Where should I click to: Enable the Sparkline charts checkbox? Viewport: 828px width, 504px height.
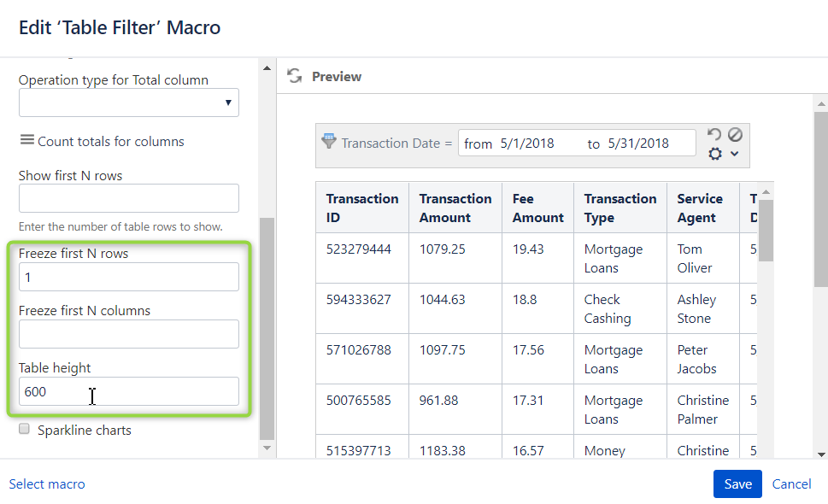pyautogui.click(x=25, y=429)
